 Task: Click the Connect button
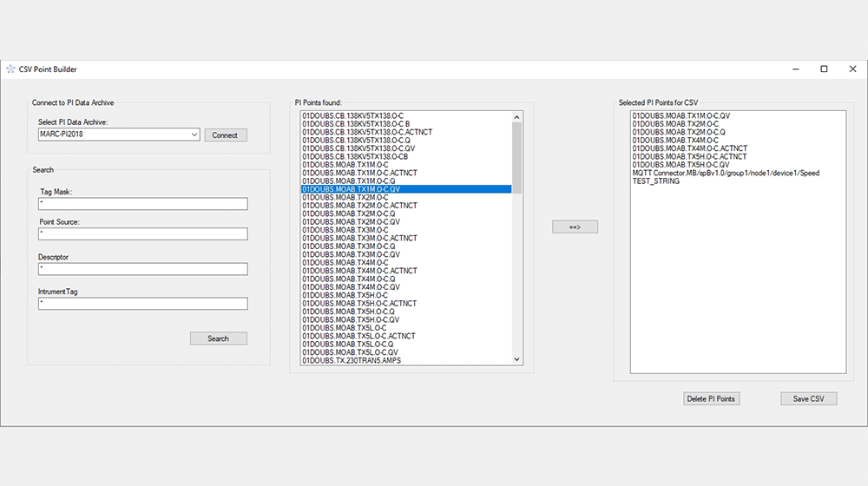pyautogui.click(x=226, y=135)
